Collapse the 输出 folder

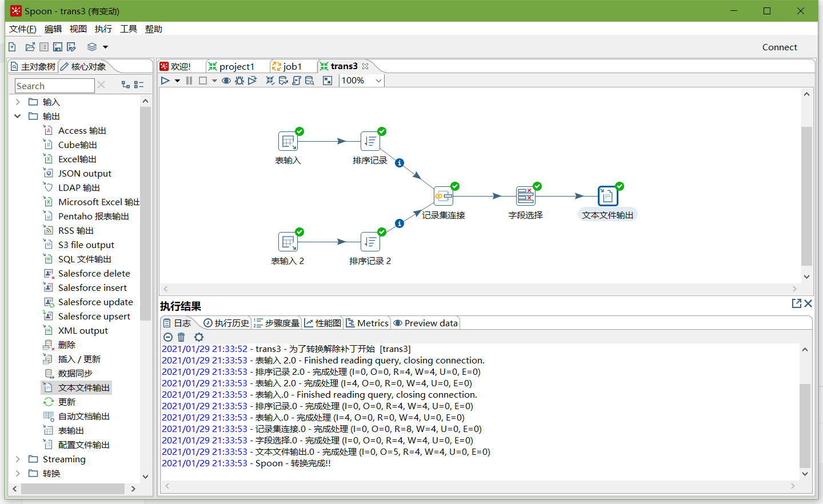click(x=18, y=117)
